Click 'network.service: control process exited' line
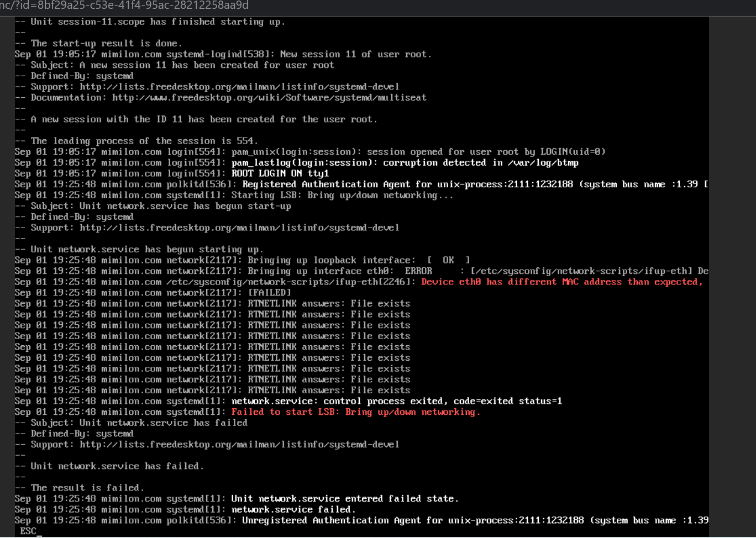The width and height of the screenshot is (756, 538). 288,401
